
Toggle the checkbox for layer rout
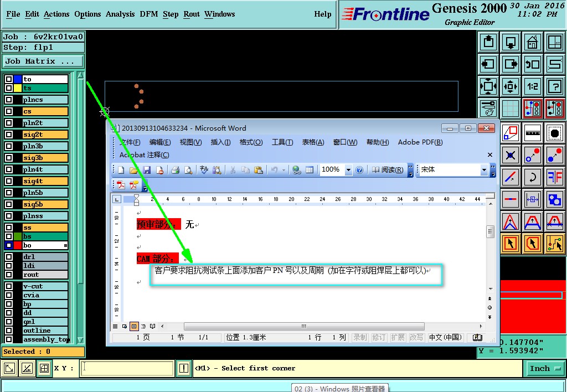pyautogui.click(x=9, y=275)
